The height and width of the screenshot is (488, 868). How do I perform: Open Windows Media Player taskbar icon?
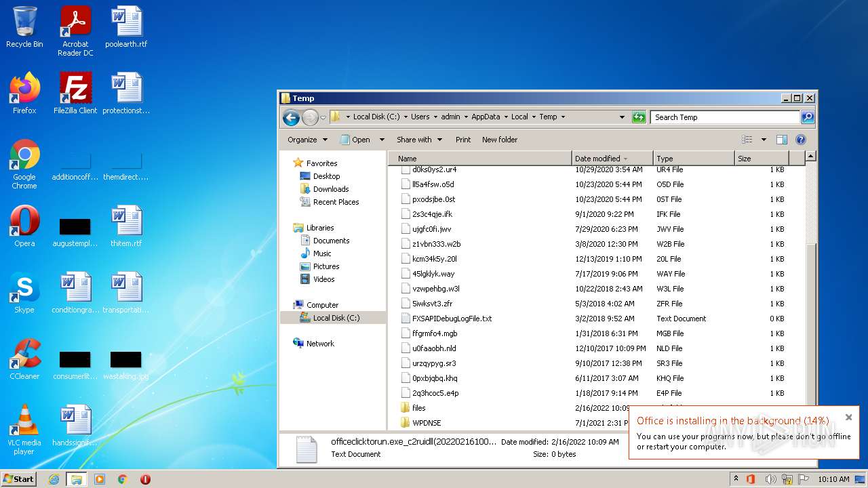click(100, 479)
